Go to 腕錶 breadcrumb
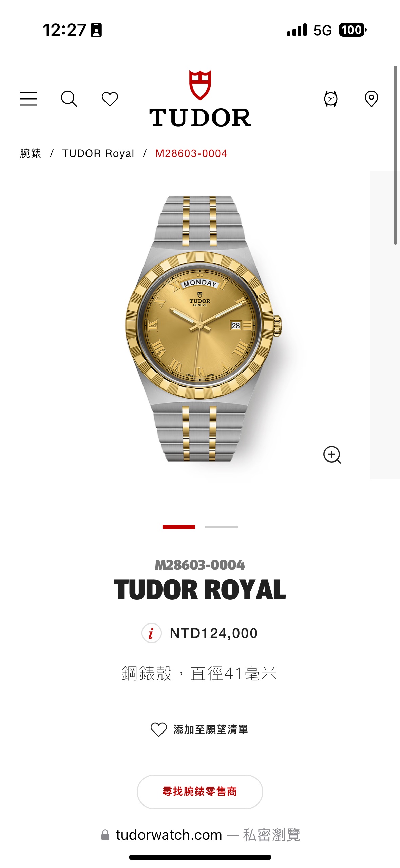Image resolution: width=400 pixels, height=868 pixels. [31, 153]
